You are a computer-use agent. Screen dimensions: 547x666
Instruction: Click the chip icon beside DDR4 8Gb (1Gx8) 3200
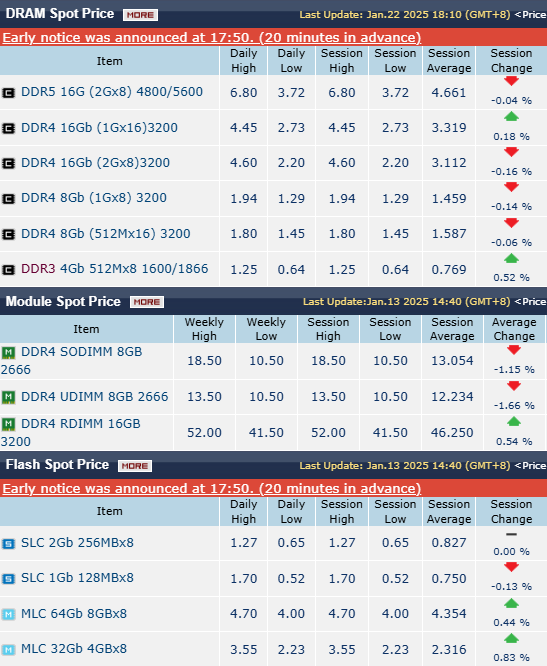pyautogui.click(x=8, y=198)
